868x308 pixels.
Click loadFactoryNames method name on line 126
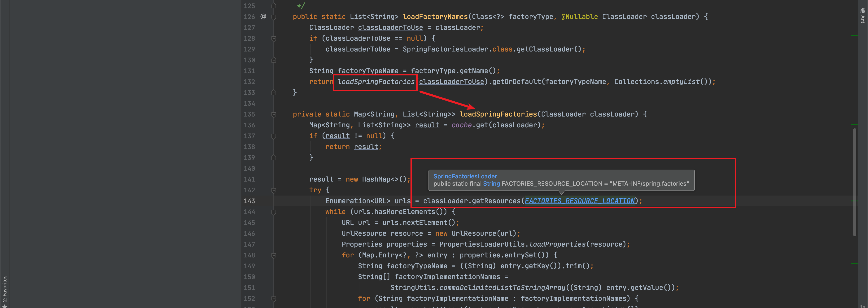pyautogui.click(x=435, y=16)
